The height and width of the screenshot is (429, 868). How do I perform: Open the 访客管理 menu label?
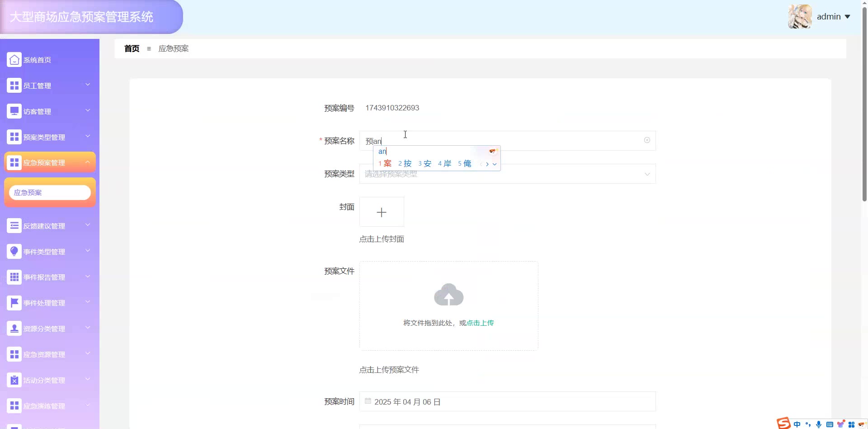pos(37,111)
